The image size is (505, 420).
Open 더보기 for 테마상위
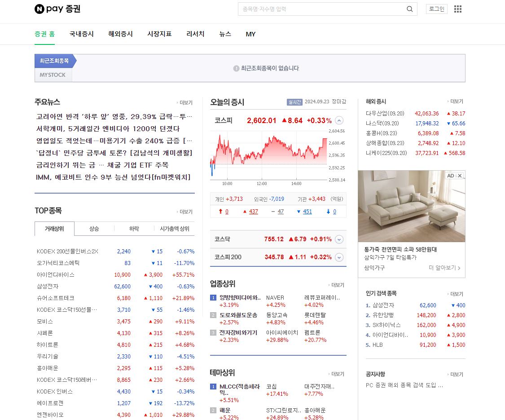click(336, 374)
